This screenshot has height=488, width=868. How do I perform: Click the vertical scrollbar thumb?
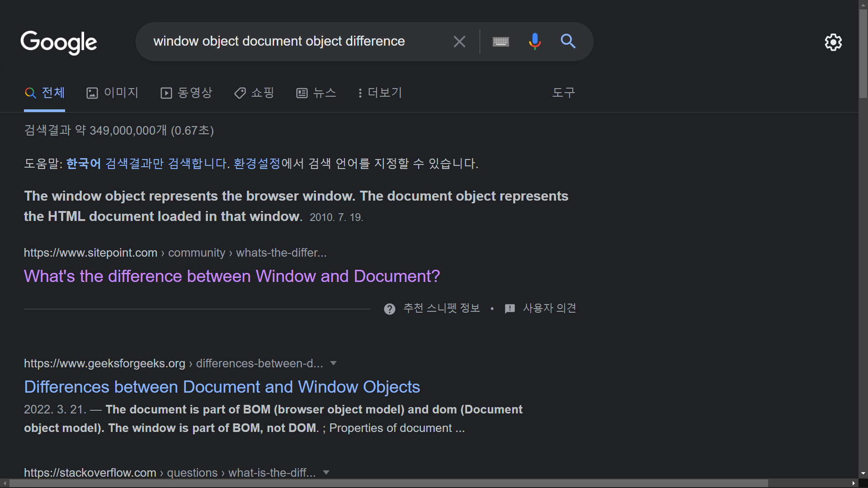click(x=863, y=53)
